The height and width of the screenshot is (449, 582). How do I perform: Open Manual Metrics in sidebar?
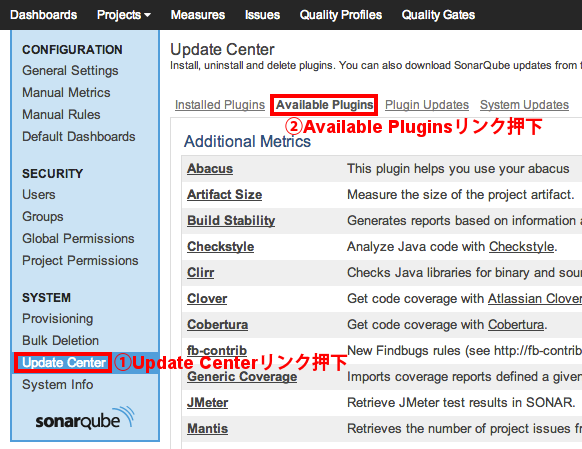[66, 92]
